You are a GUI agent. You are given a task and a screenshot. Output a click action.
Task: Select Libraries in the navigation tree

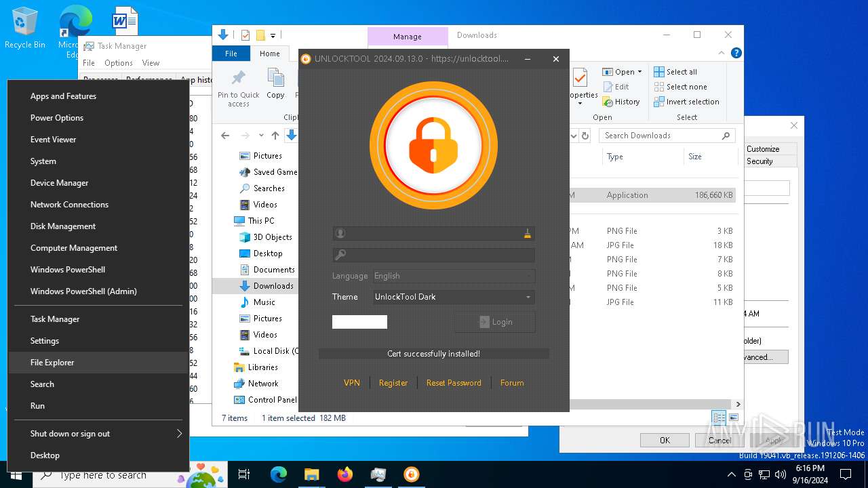(263, 367)
